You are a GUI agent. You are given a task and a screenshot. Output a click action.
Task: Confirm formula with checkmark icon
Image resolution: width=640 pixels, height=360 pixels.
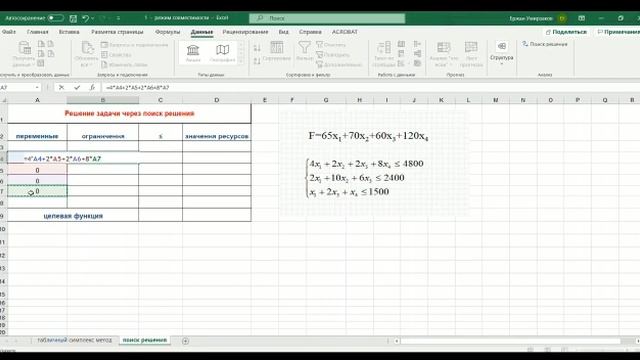77,88
